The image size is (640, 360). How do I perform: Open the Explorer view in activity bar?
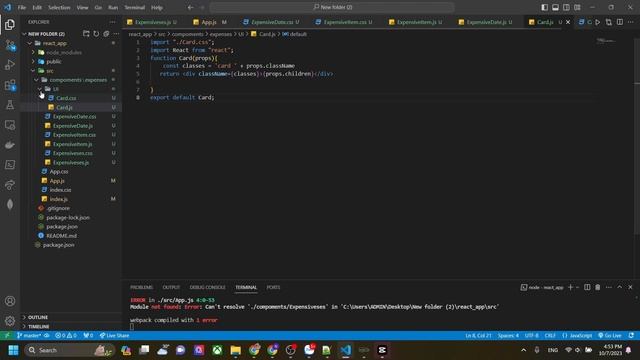coord(10,25)
